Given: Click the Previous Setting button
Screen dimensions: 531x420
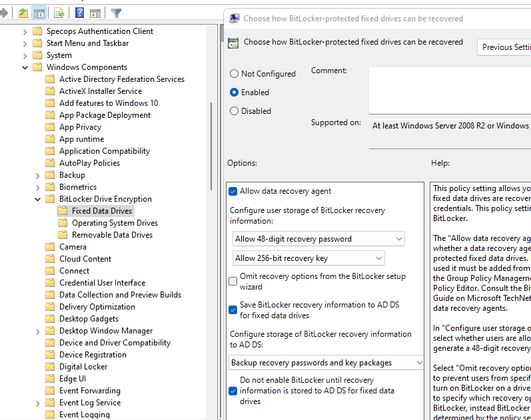Looking at the screenshot, I should tap(504, 47).
